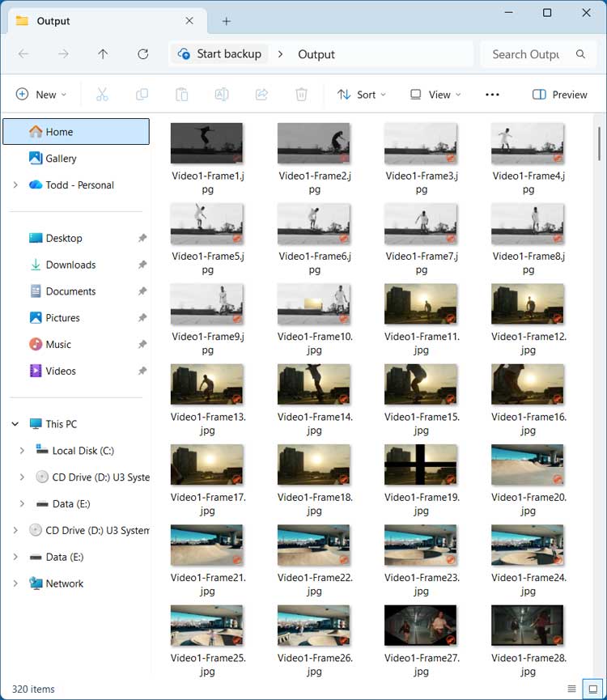Open Downloads quick access folder

coord(70,265)
